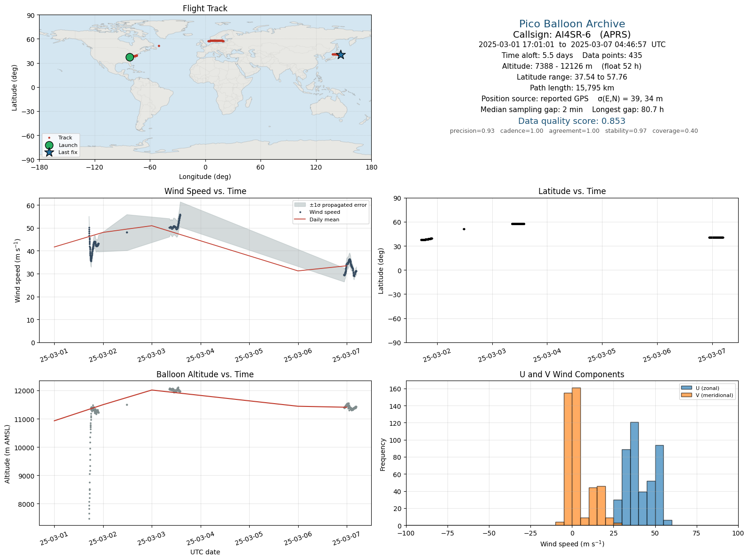
Task: Click the Flight Track plot title
Action: point(205,8)
